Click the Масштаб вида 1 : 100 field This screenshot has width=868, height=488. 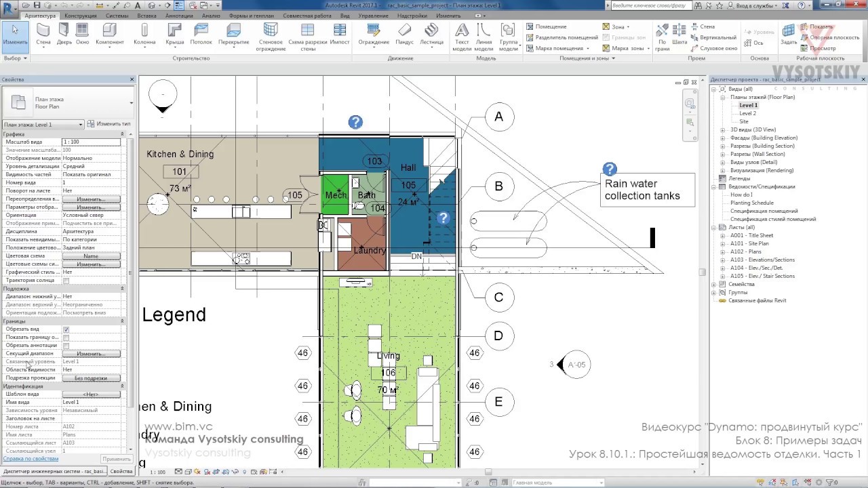click(91, 142)
